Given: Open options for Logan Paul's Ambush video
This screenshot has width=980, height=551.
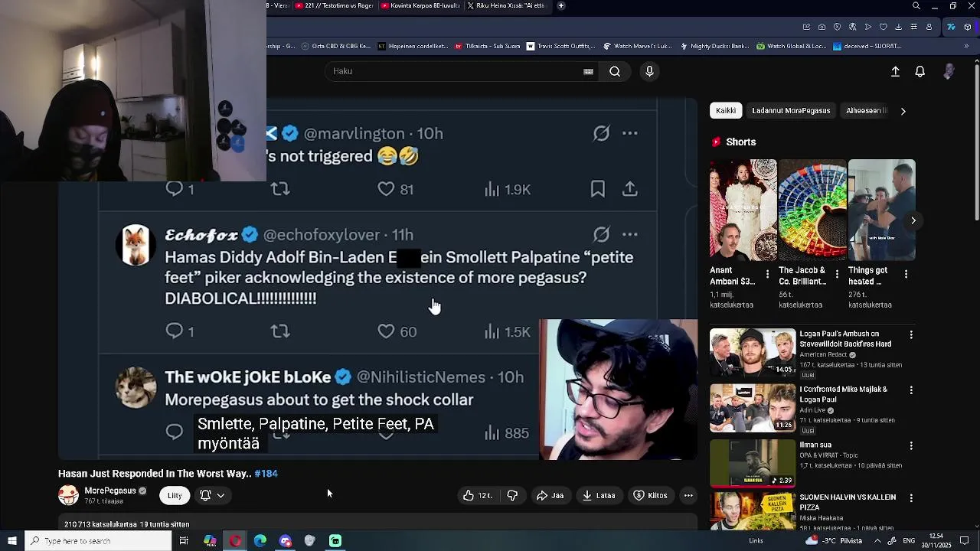Looking at the screenshot, I should point(911,334).
